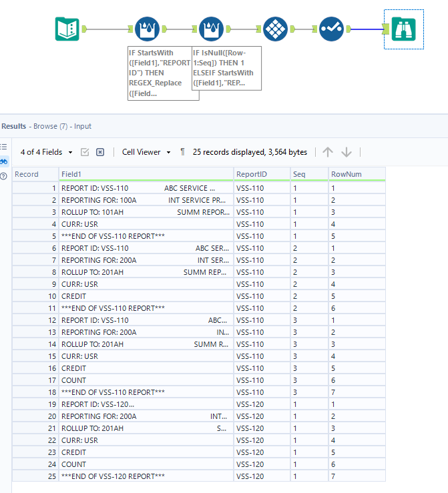This screenshot has width=448, height=493.
Task: Click the Record column header
Action: coord(35,174)
